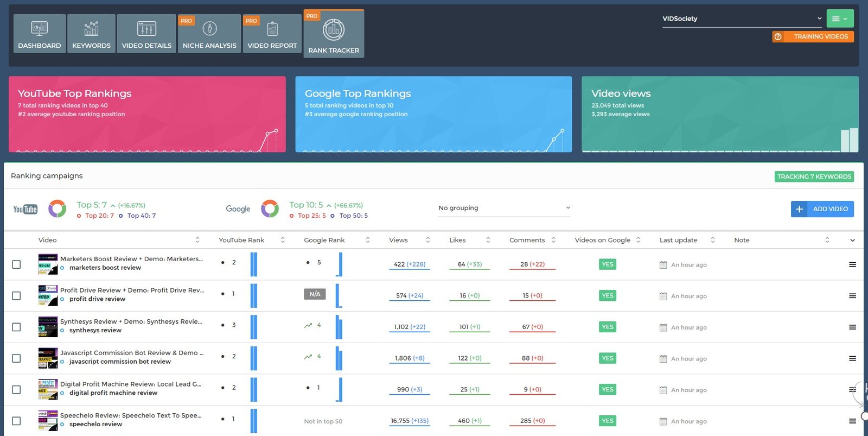The width and height of the screenshot is (868, 436).
Task: Click the Training Videos help icon
Action: (x=778, y=36)
